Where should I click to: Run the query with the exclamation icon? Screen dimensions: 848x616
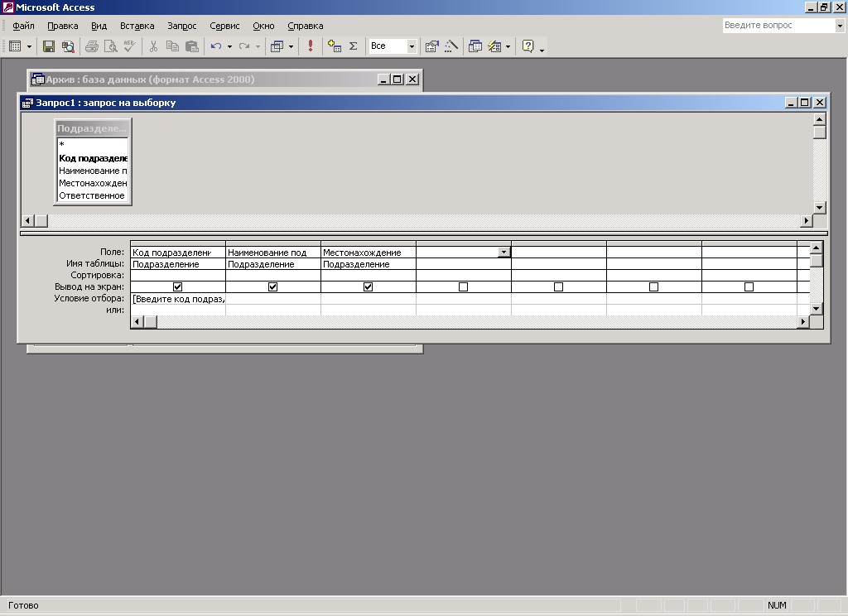coord(311,46)
